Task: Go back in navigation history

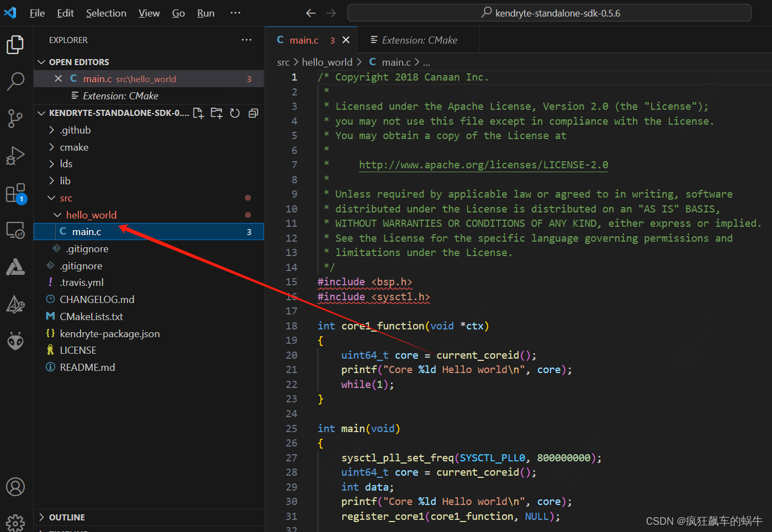Action: 311,13
